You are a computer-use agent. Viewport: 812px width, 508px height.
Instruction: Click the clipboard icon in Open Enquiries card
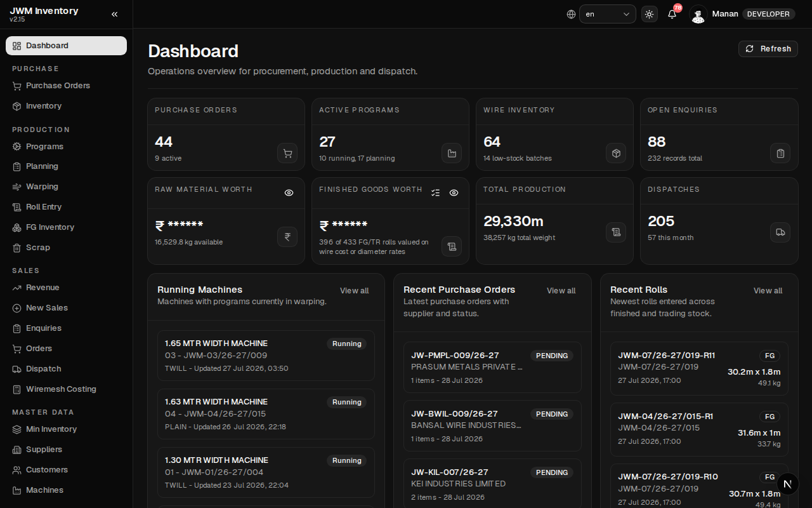coord(780,153)
